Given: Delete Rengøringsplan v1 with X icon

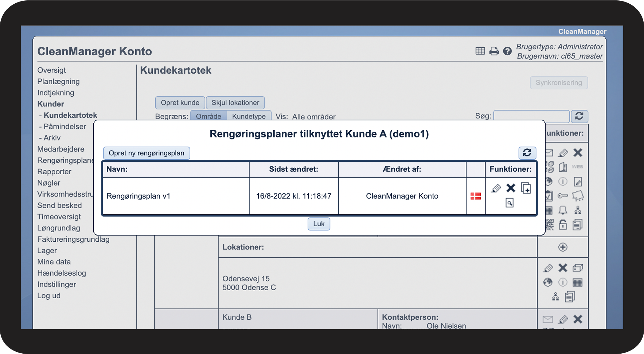Looking at the screenshot, I should coord(511,188).
